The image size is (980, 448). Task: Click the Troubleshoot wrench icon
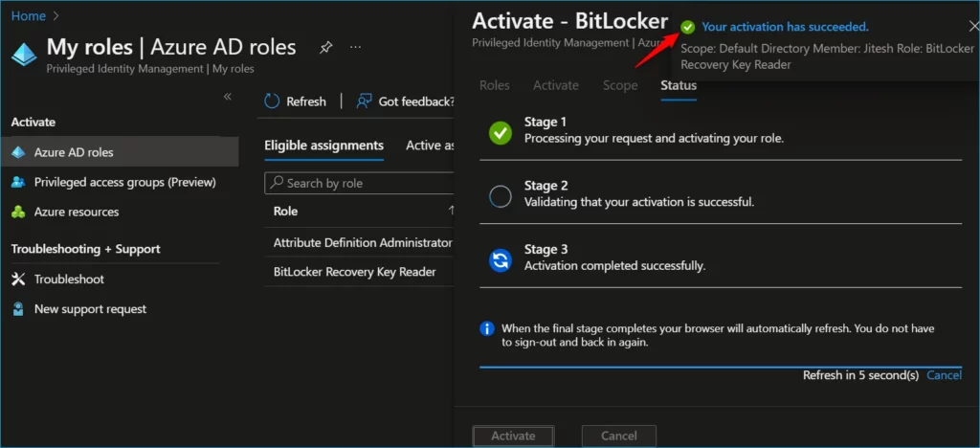coord(18,280)
